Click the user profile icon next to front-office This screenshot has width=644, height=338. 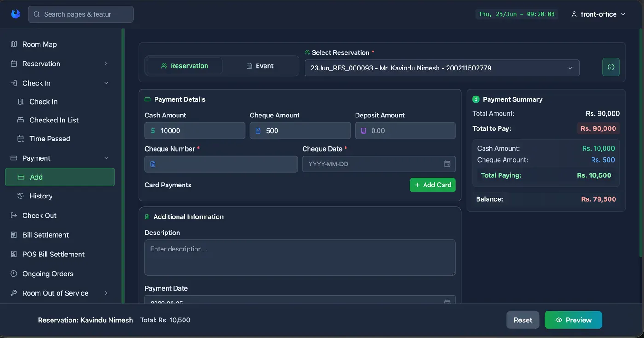pyautogui.click(x=574, y=14)
